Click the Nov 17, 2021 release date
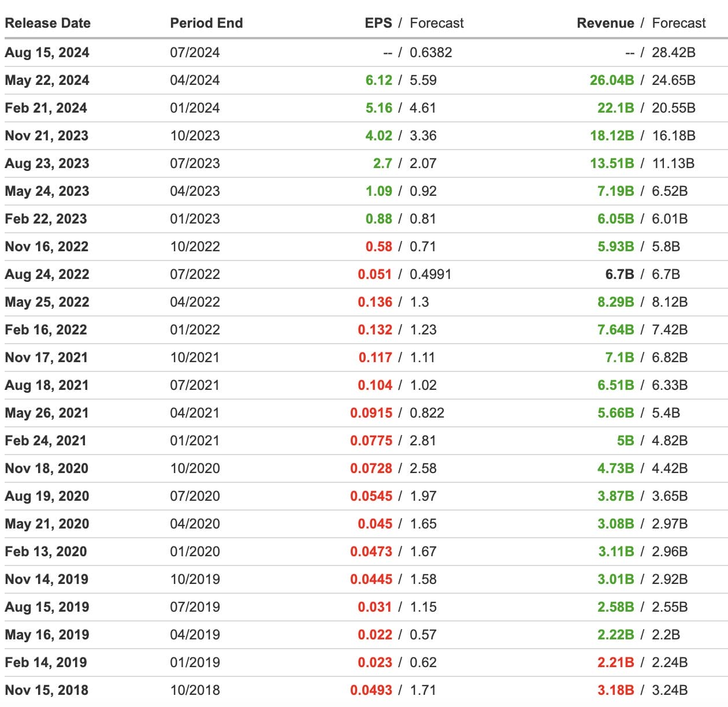 click(x=46, y=358)
